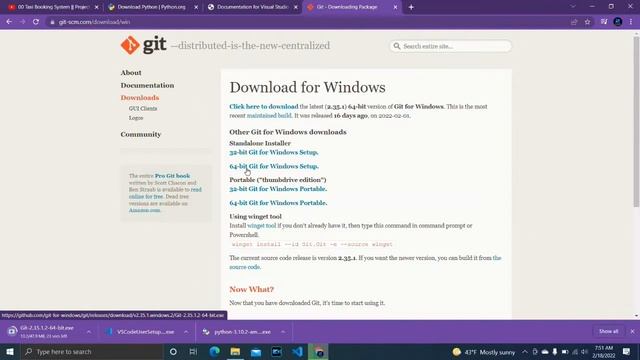This screenshot has height=360, width=640.
Task: Switch to Documentation for Visual Studio tab
Action: (252, 7)
